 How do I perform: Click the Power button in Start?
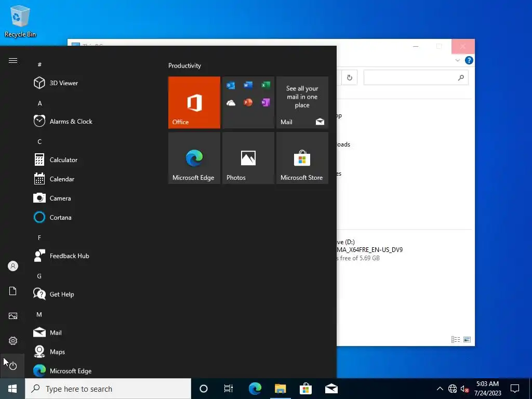click(x=13, y=366)
